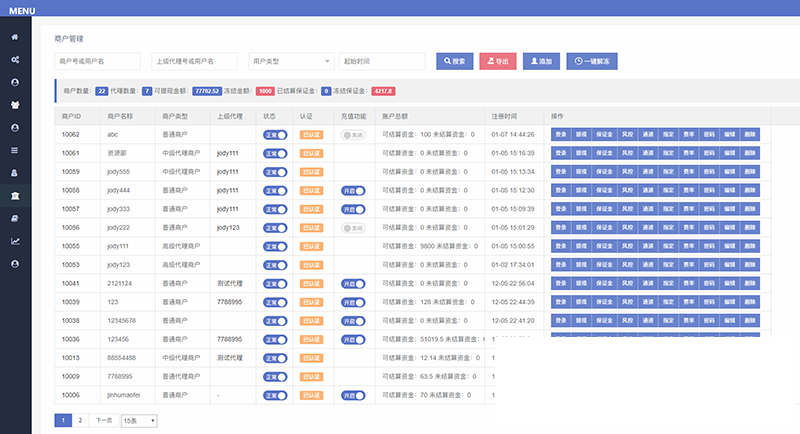
Task: Click the gears settings sidebar icon
Action: pos(15,60)
